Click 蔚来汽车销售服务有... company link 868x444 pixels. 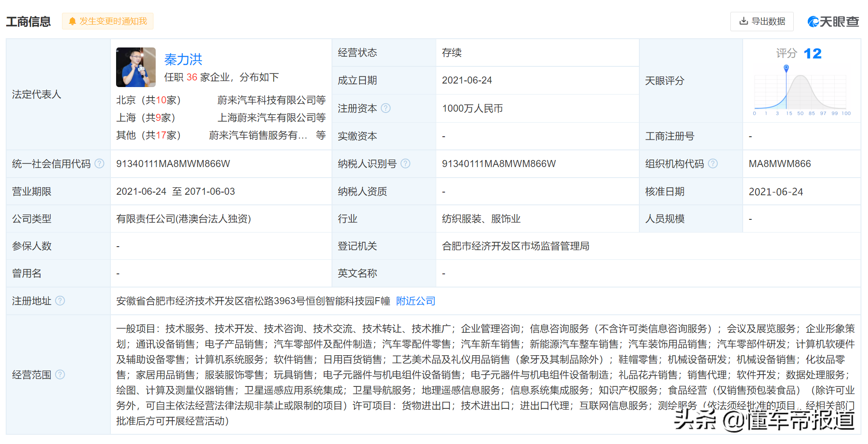(x=258, y=135)
